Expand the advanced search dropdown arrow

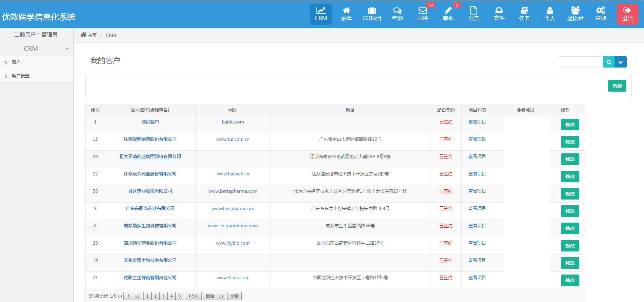pos(621,62)
